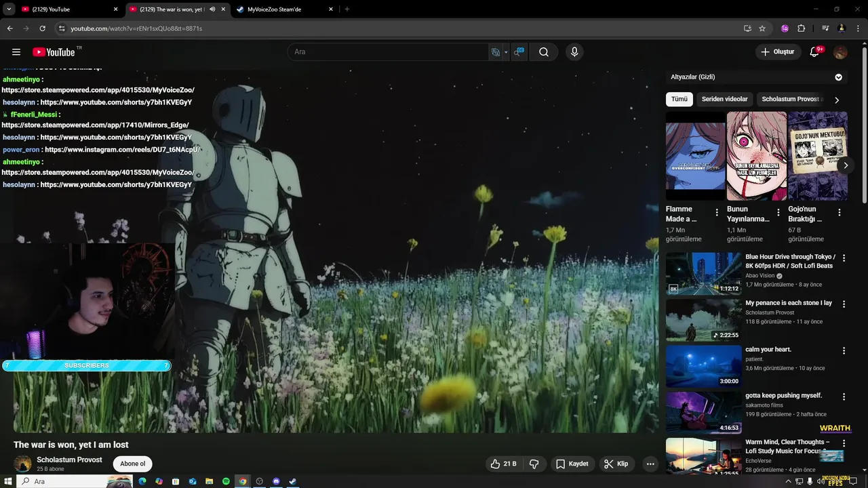The image size is (868, 488).
Task: Focus the Windows taskbar search box
Action: pyautogui.click(x=75, y=481)
